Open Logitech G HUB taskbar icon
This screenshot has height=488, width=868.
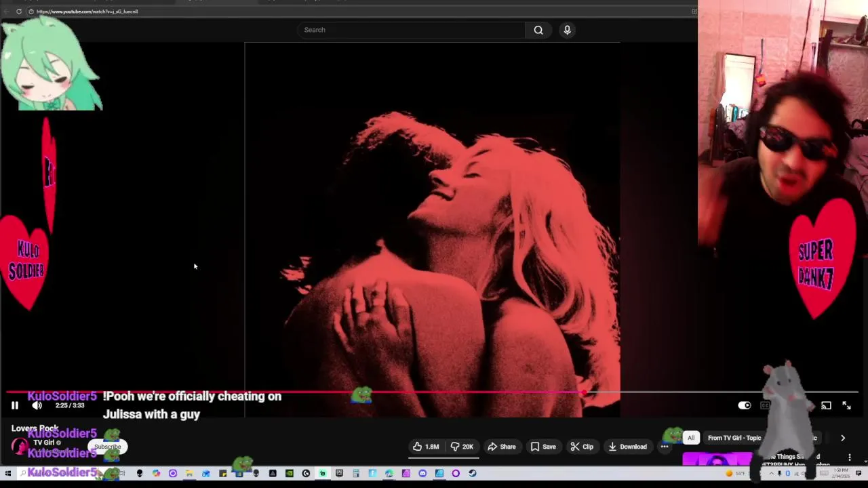306,473
